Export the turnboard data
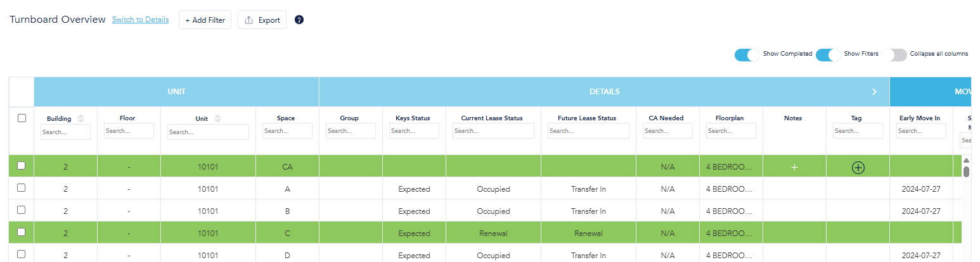The image size is (980, 262). 262,20
